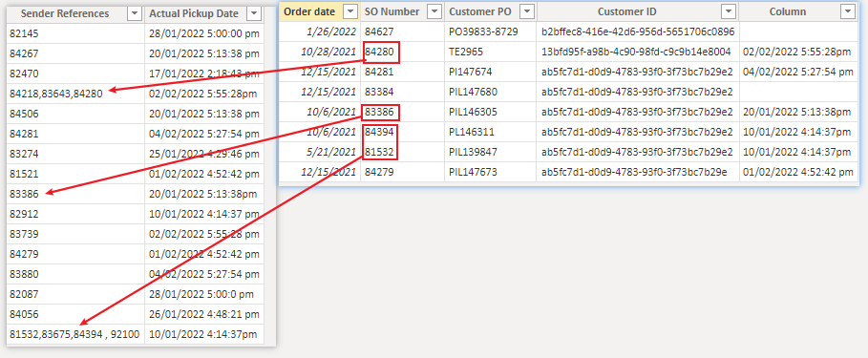
Task: Click sender reference cell 83274
Action: tap(75, 154)
